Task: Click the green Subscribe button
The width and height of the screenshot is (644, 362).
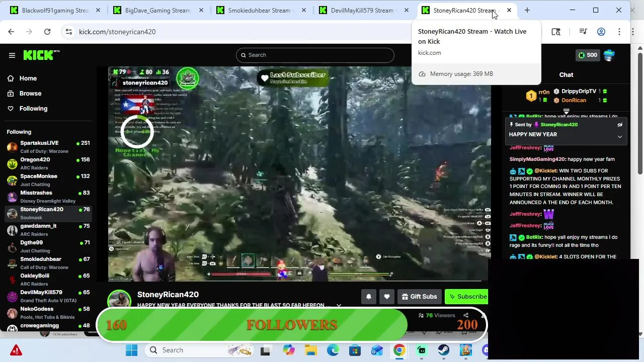Action: 466,297
